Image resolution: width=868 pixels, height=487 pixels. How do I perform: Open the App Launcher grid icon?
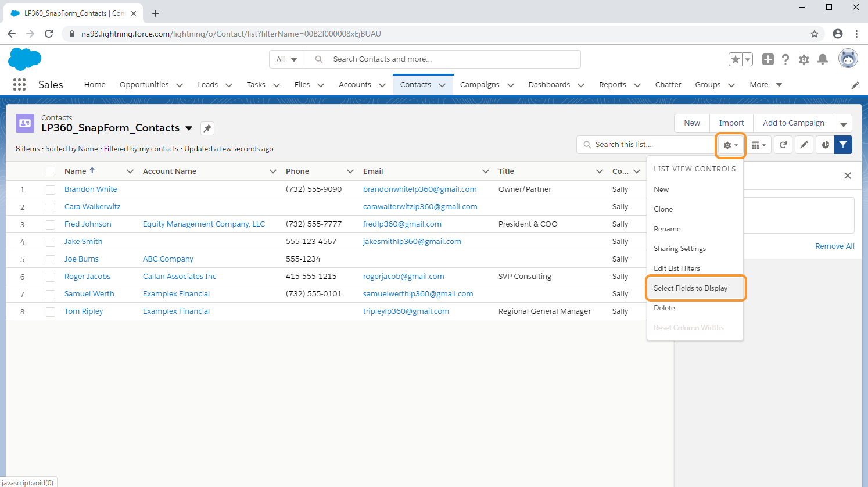pyautogui.click(x=19, y=85)
